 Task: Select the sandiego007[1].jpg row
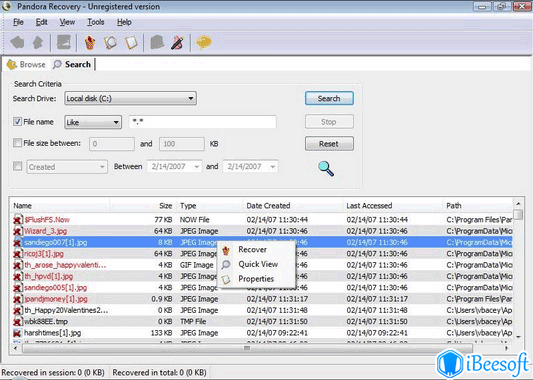(262, 242)
